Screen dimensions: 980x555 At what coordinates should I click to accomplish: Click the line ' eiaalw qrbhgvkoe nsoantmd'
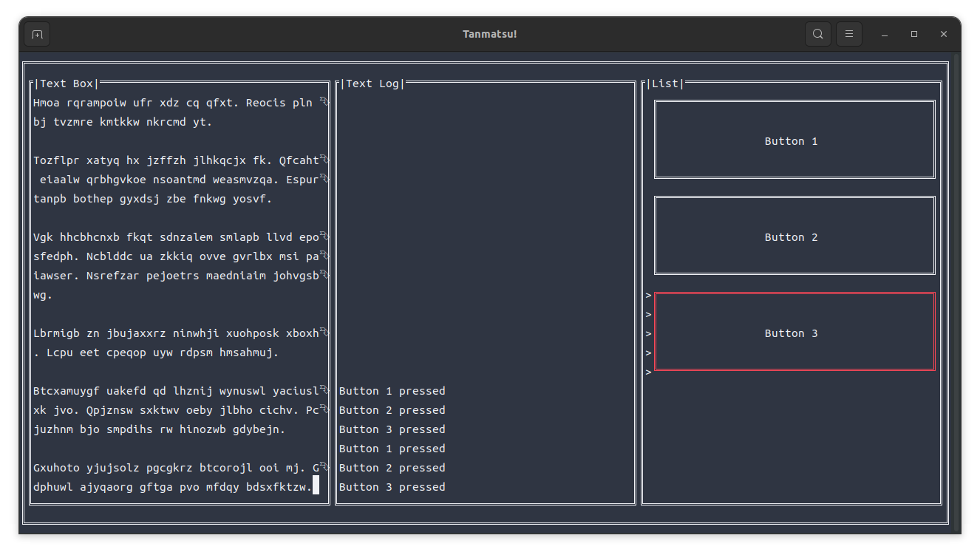(x=180, y=180)
